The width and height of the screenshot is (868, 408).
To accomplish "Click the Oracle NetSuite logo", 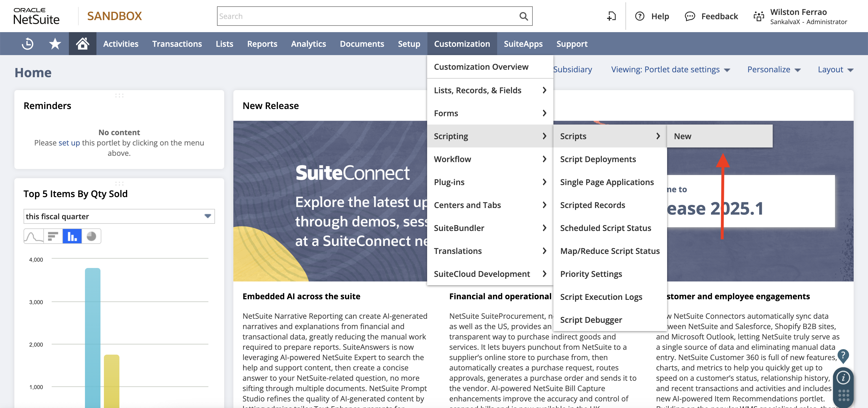I will (x=36, y=16).
